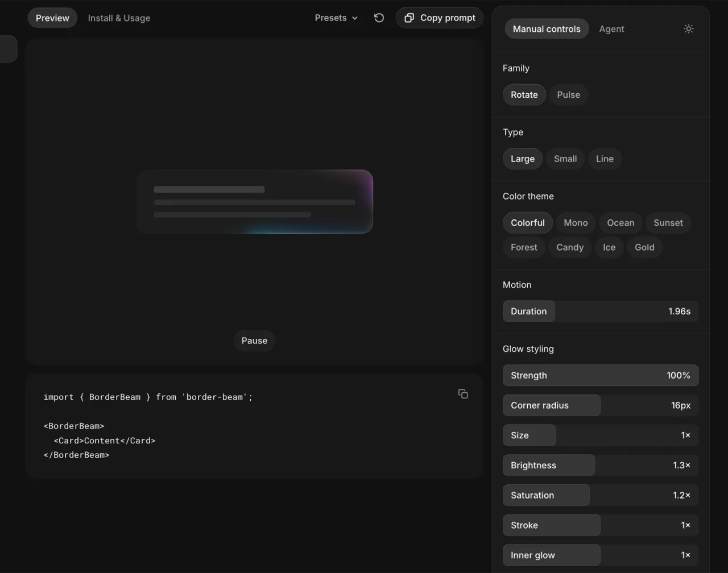This screenshot has height=573, width=728.
Task: Switch to the Install & Usage tab
Action: tap(119, 18)
